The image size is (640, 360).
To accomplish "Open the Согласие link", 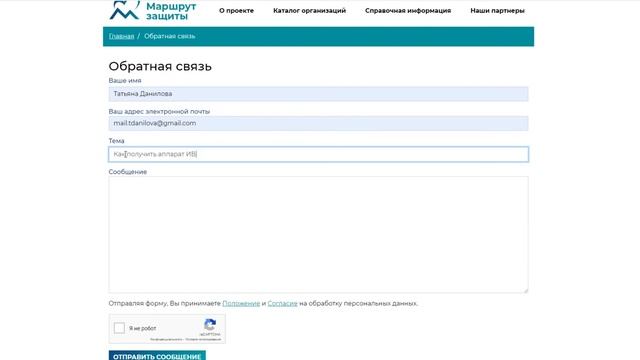I will [x=282, y=303].
